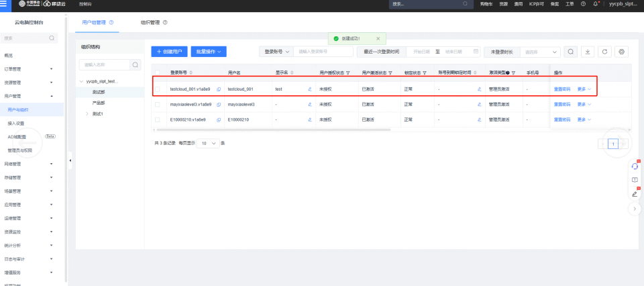Click the 请输入登录账号 input field
Screen dimensions: 644x286
323,52
